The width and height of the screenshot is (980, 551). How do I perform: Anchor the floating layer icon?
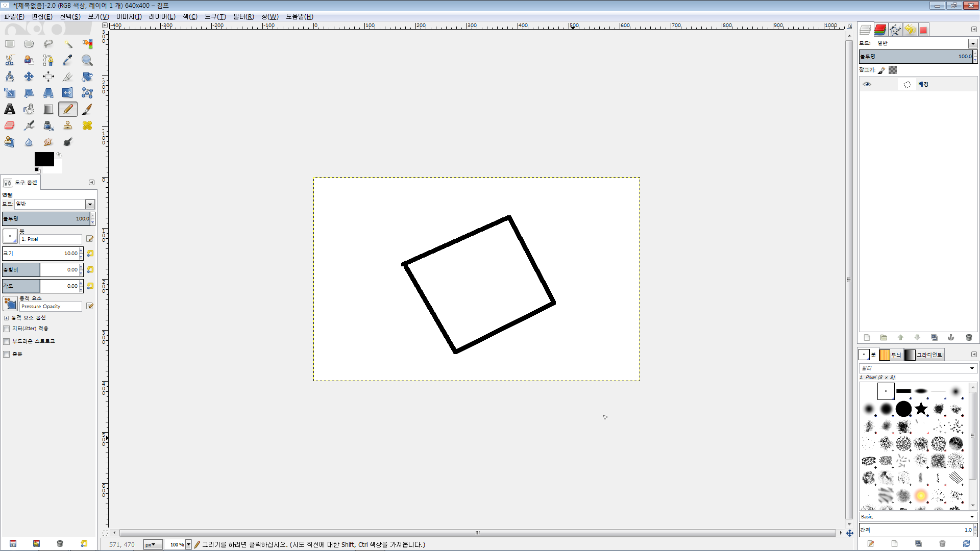tap(951, 338)
